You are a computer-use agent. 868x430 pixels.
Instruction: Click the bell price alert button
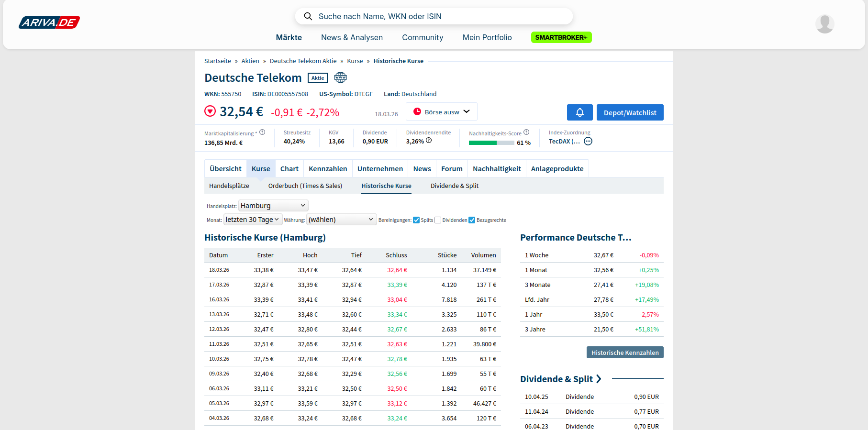pos(579,112)
